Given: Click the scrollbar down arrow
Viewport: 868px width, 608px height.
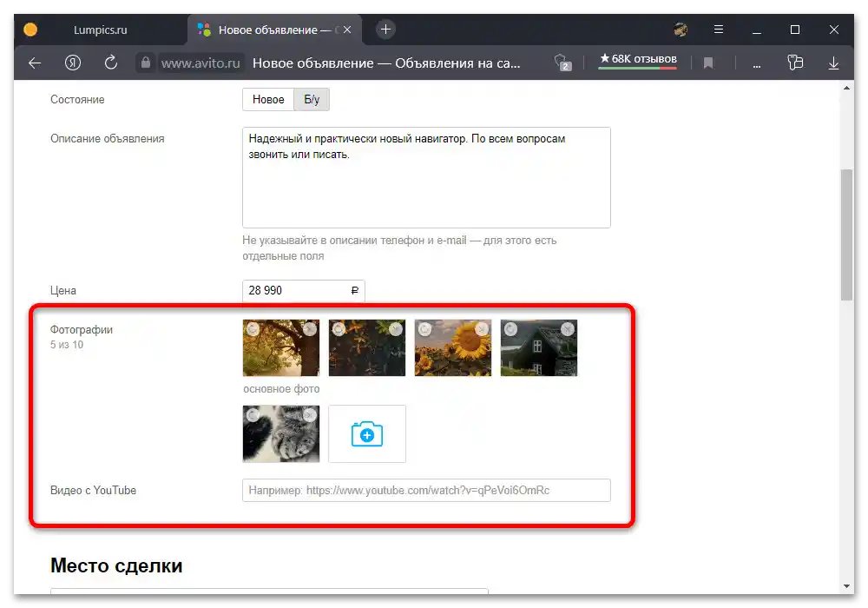Looking at the screenshot, I should coord(846,585).
